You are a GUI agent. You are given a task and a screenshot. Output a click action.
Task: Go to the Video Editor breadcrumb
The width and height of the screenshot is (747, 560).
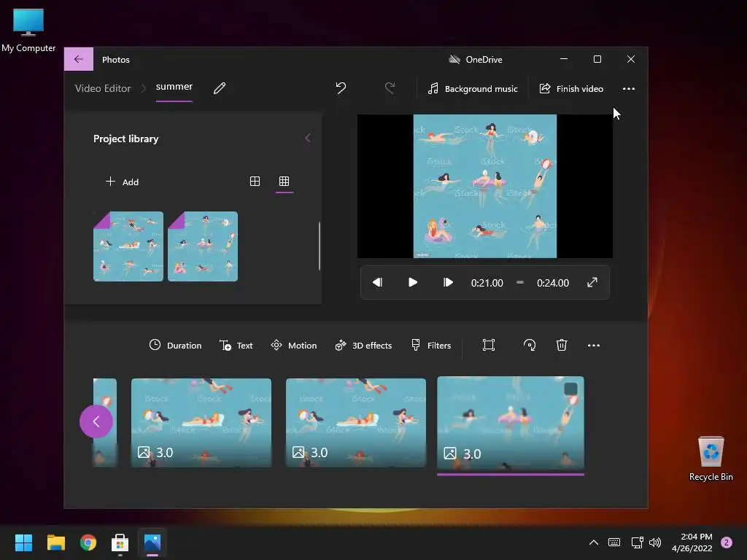tap(103, 88)
